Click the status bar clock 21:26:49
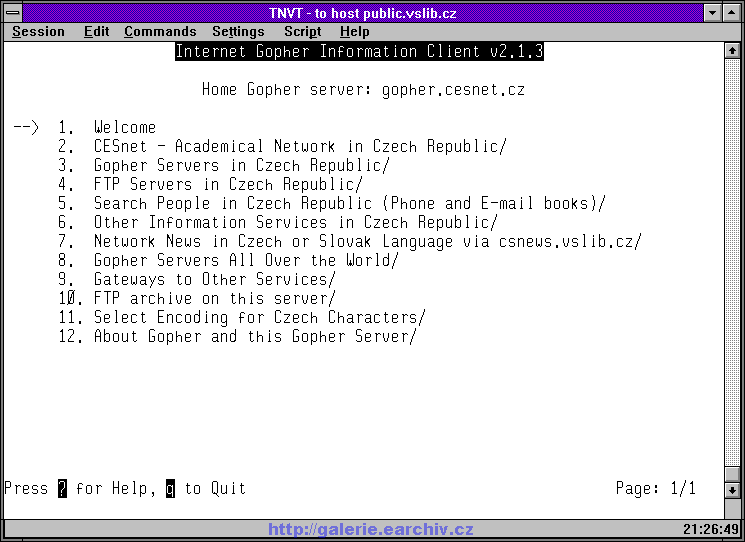 point(711,529)
